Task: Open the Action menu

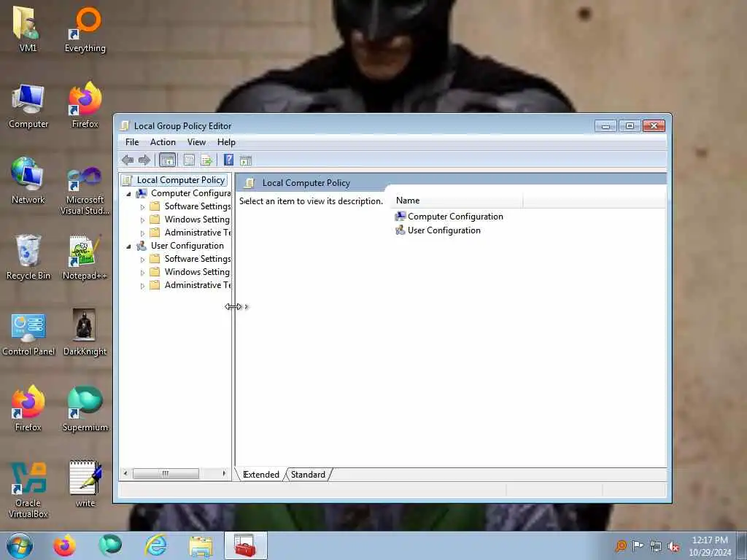Action: (163, 142)
